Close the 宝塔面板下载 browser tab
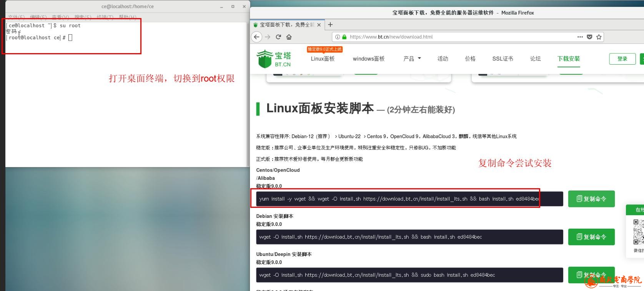Screen dimensions: 644x291 click(x=319, y=25)
